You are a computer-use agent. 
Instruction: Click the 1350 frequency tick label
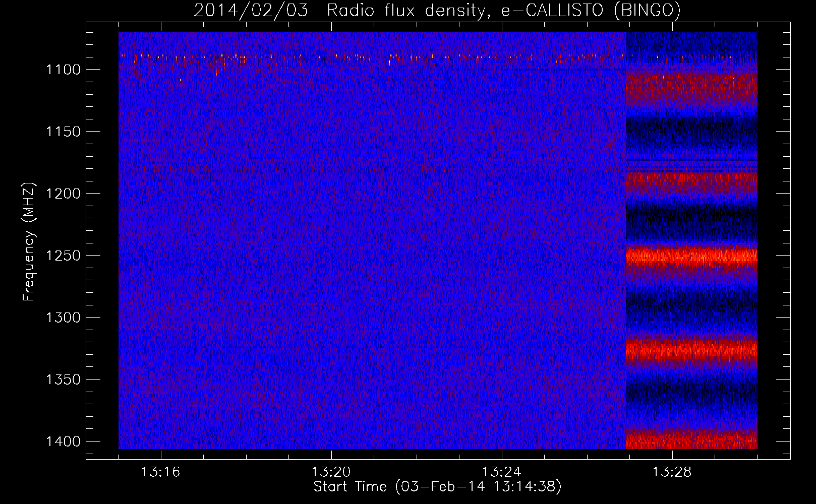coord(63,380)
